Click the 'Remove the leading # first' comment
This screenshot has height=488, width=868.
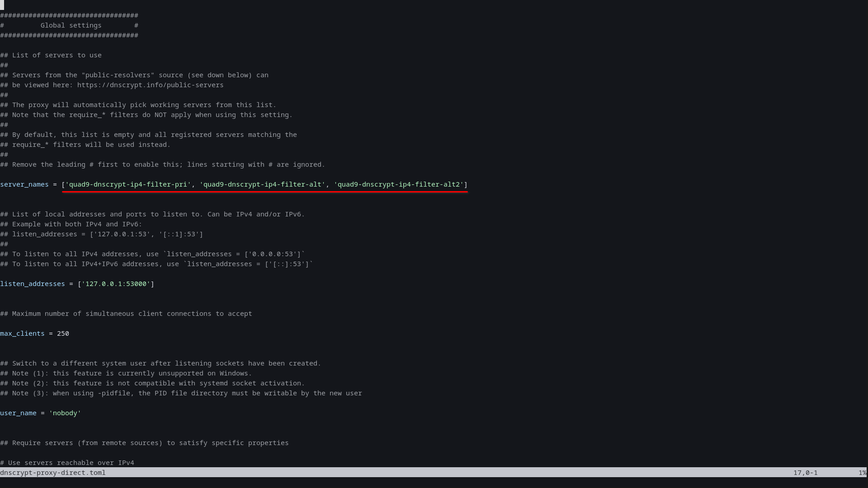[163, 164]
